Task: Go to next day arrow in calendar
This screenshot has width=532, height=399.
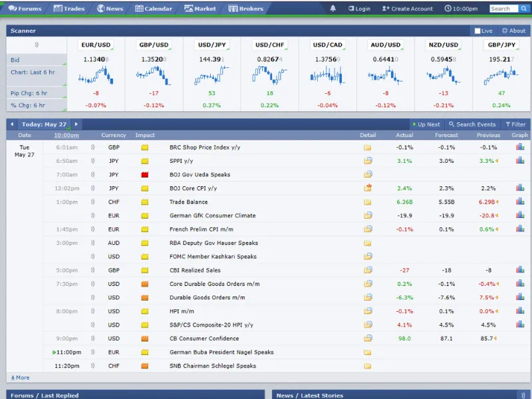Action: (76, 124)
